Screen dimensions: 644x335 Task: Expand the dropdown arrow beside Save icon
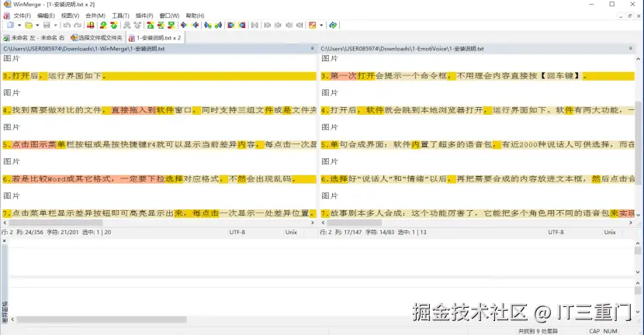[x=55, y=25]
